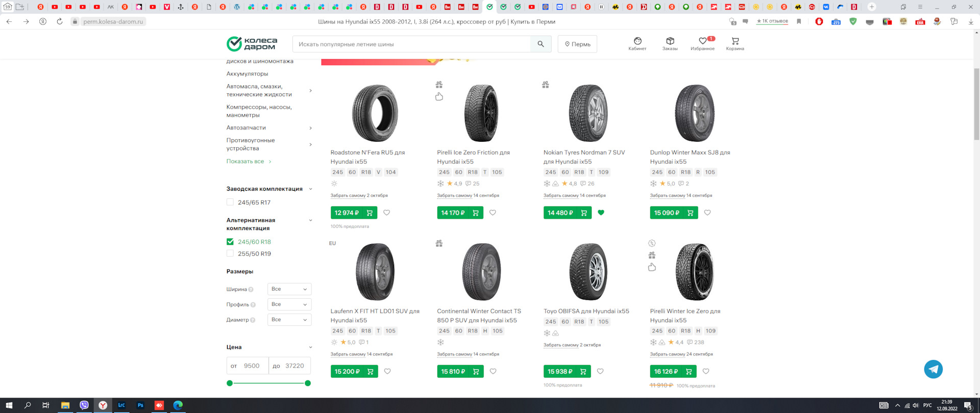Add Pirelli Ice Zero Friction to favorites
Image resolution: width=980 pixels, height=413 pixels.
click(x=493, y=213)
